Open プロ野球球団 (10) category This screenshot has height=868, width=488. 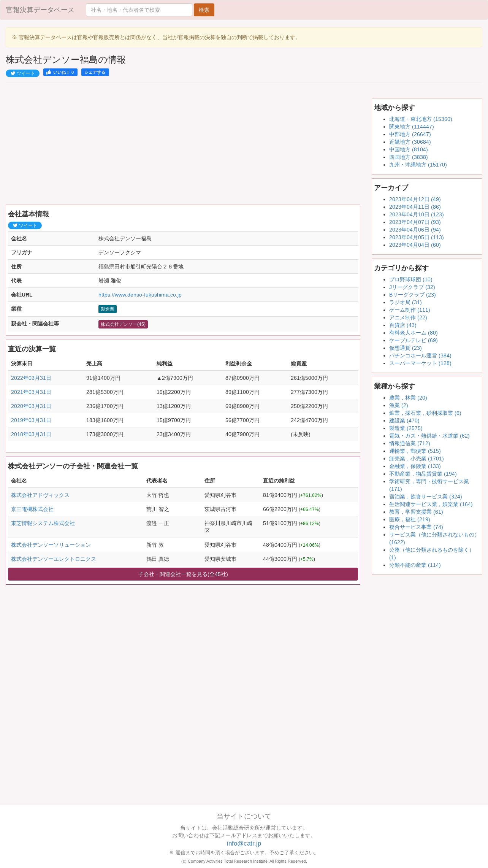click(x=410, y=279)
